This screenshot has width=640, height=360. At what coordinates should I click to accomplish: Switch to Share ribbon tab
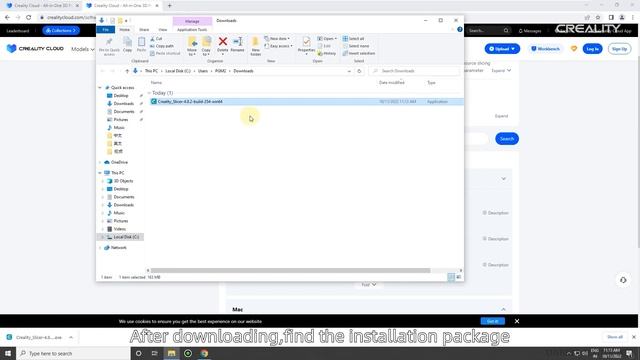144,30
